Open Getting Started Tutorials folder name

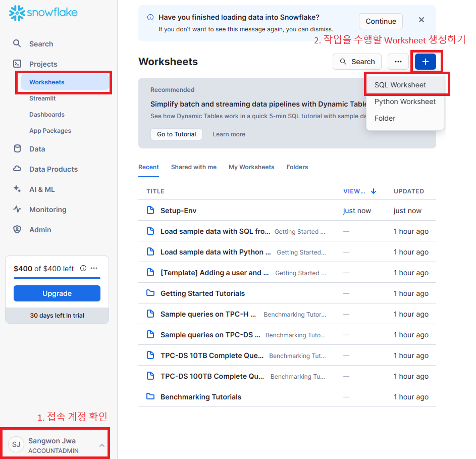coord(202,293)
